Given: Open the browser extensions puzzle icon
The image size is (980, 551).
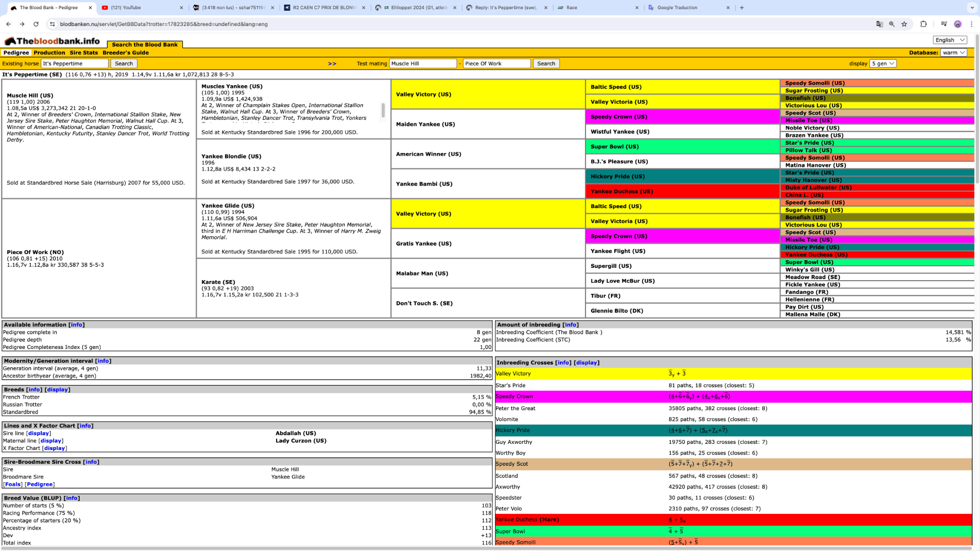Looking at the screenshot, I should click(923, 24).
